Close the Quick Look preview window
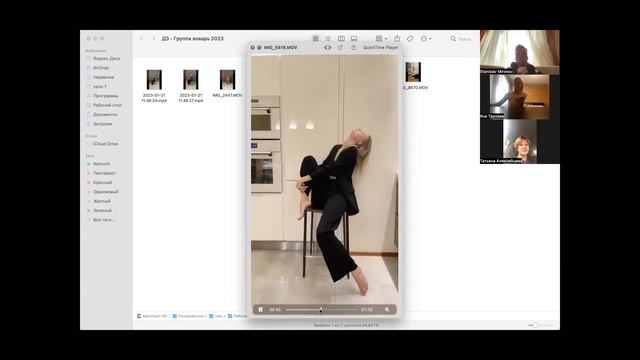Image resolution: width=640 pixels, height=360 pixels. coord(253,48)
